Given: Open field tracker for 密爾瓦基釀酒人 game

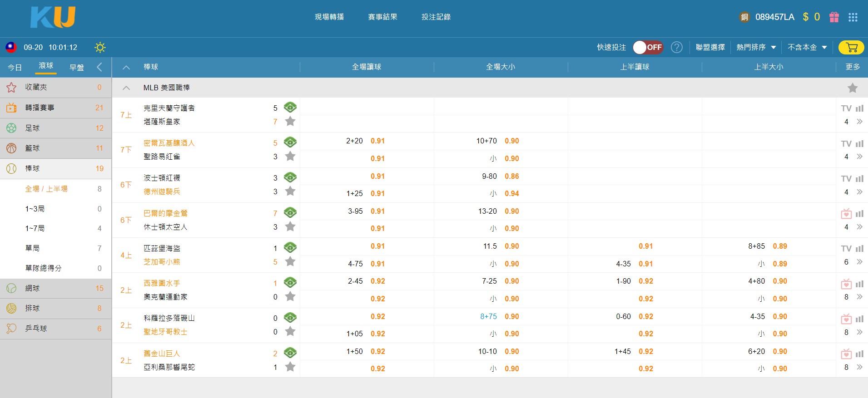Looking at the screenshot, I should point(290,142).
